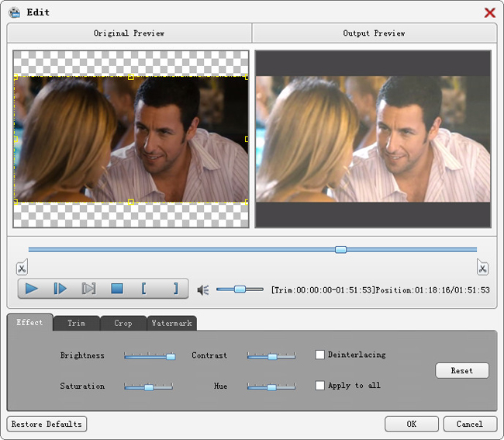
Task: Switch to the Effect tab
Action: pyautogui.click(x=29, y=322)
